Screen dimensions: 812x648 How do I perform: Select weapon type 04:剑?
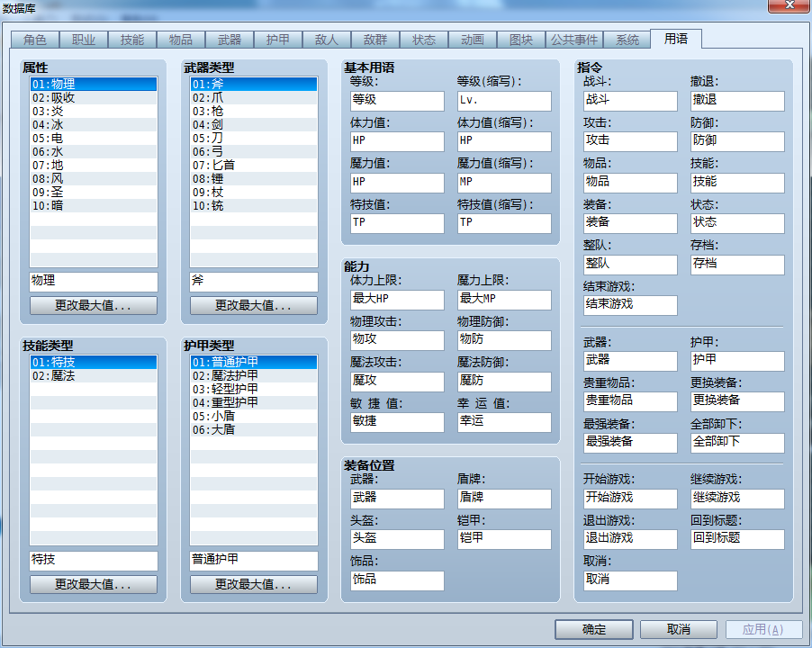coord(254,125)
